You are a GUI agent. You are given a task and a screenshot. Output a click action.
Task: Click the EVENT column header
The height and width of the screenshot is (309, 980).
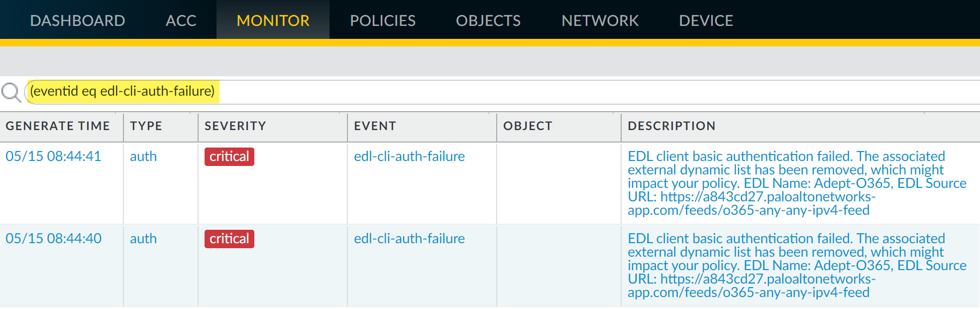pos(375,126)
